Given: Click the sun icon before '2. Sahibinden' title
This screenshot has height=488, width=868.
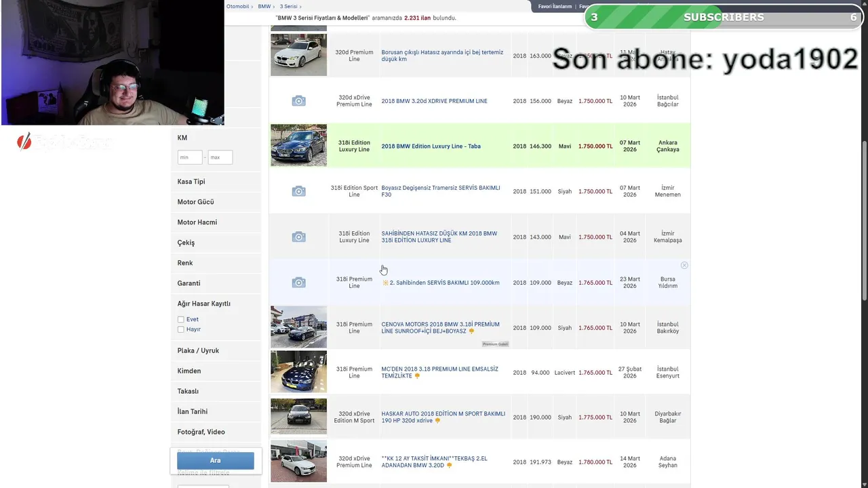Looking at the screenshot, I should pyautogui.click(x=385, y=283).
